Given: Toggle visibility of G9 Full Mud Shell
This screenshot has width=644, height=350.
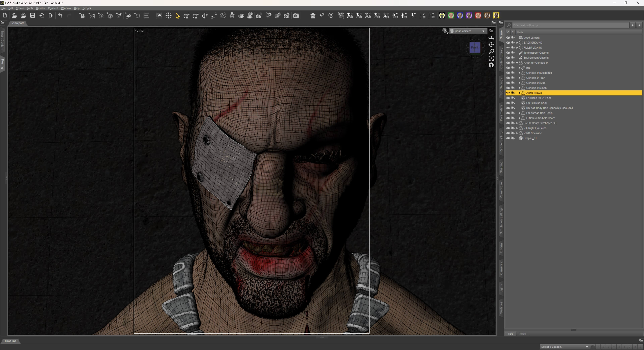Looking at the screenshot, I should [x=508, y=103].
